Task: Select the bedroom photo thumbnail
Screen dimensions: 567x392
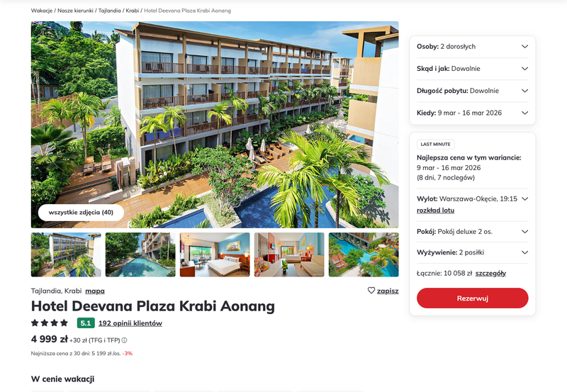Action: [215, 254]
